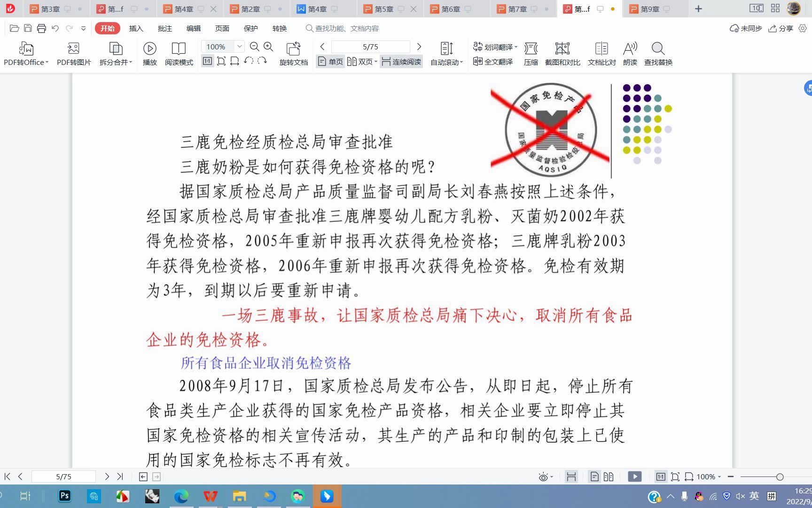This screenshot has height=508, width=812.
Task: Open the 批注 annotation tab
Action: [x=164, y=28]
